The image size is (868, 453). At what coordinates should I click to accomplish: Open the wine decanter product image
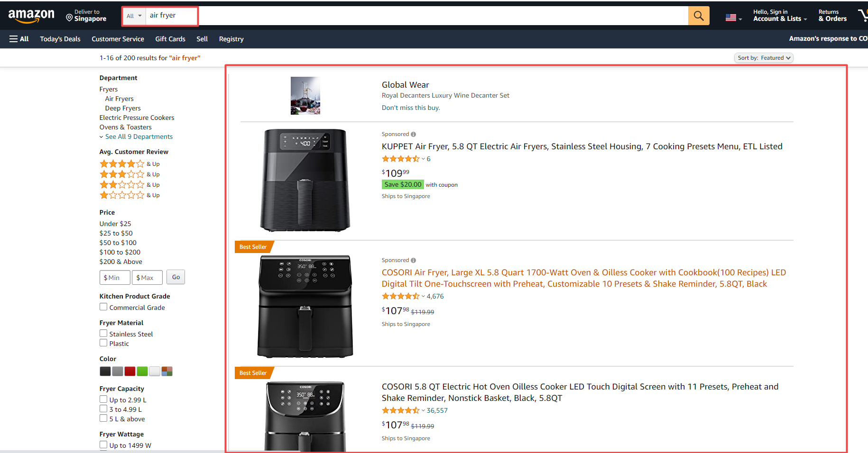pyautogui.click(x=305, y=96)
